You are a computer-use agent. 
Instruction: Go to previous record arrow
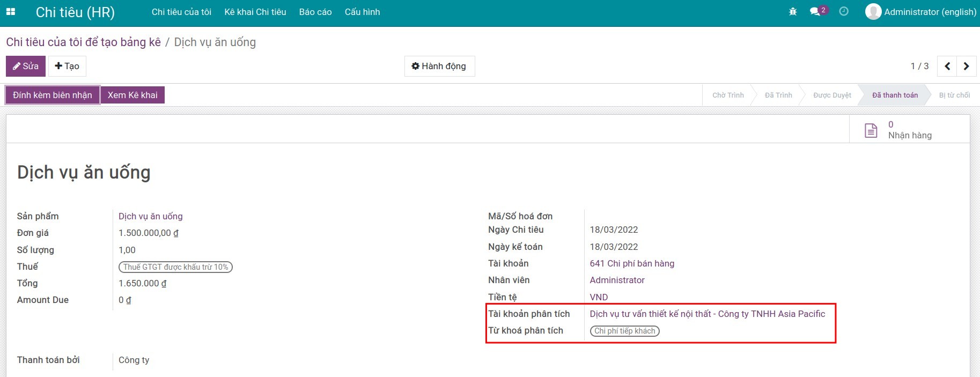[947, 66]
